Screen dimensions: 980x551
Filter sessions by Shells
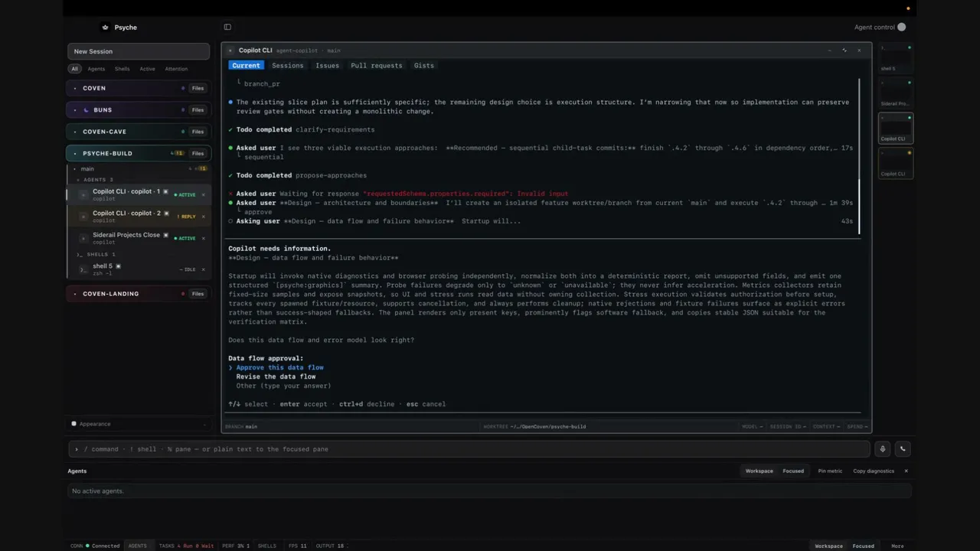point(122,69)
